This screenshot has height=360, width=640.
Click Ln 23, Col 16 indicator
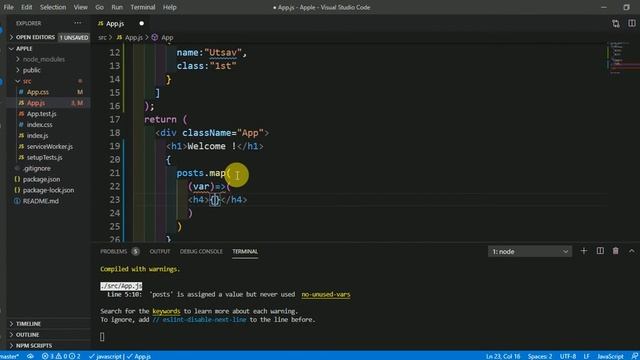tap(503, 356)
